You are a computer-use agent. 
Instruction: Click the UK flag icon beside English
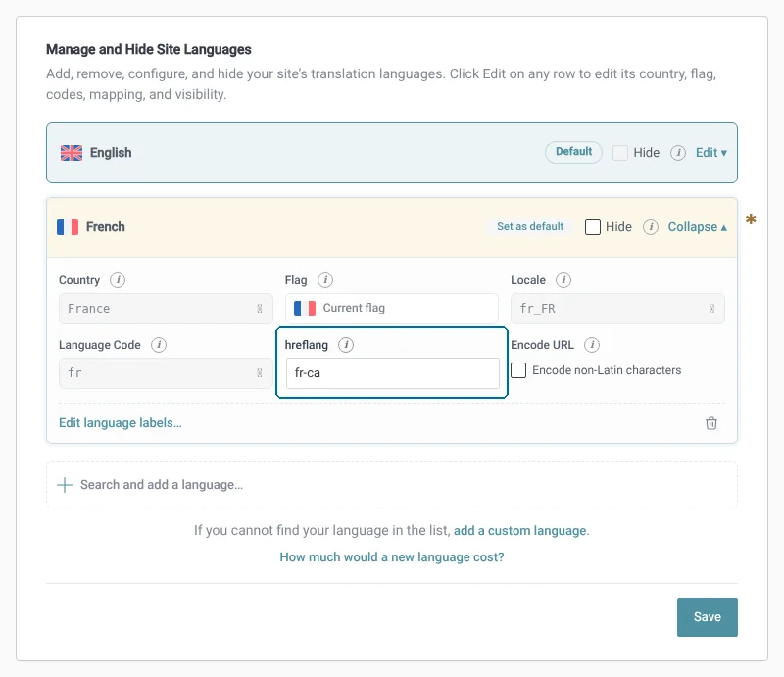(x=72, y=153)
